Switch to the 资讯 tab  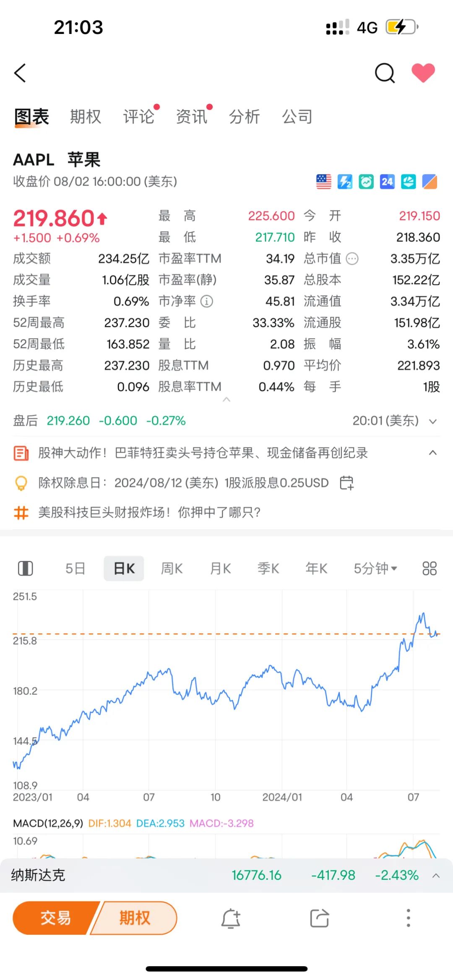click(191, 117)
